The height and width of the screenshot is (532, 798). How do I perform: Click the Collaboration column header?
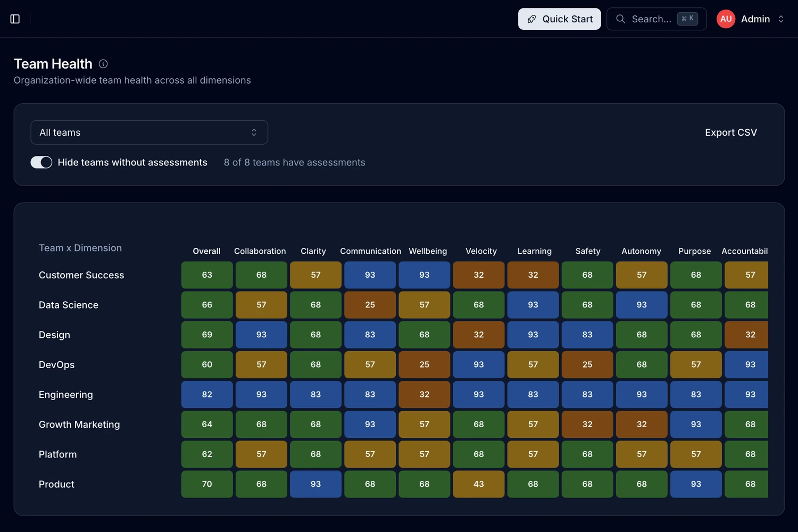(x=260, y=251)
